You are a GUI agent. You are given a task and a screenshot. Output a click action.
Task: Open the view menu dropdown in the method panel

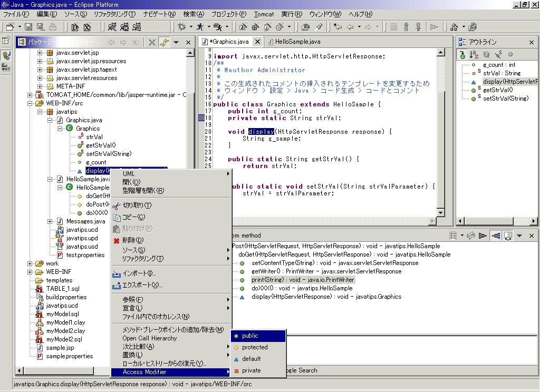518,236
